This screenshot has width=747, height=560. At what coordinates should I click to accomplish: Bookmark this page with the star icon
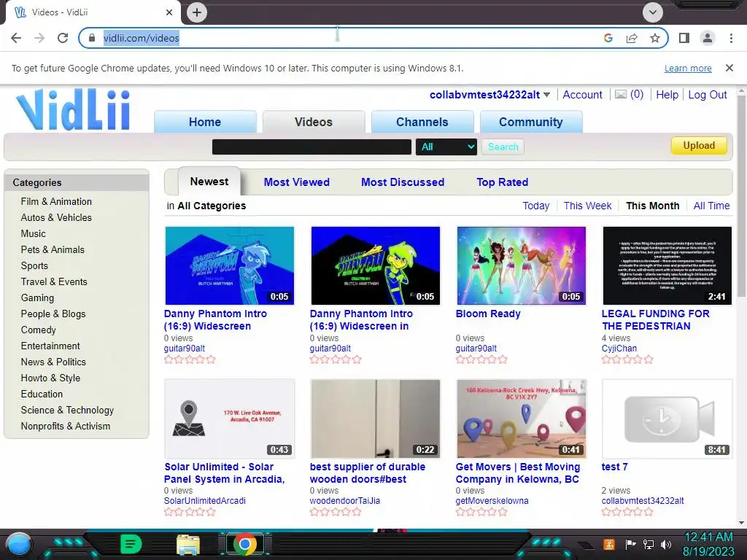click(x=655, y=38)
